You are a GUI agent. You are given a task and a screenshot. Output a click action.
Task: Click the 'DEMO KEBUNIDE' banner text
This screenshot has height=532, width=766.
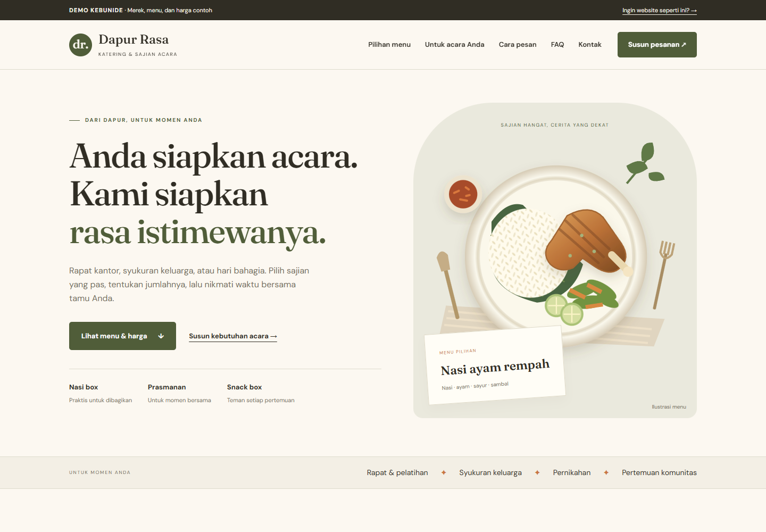tap(96, 10)
